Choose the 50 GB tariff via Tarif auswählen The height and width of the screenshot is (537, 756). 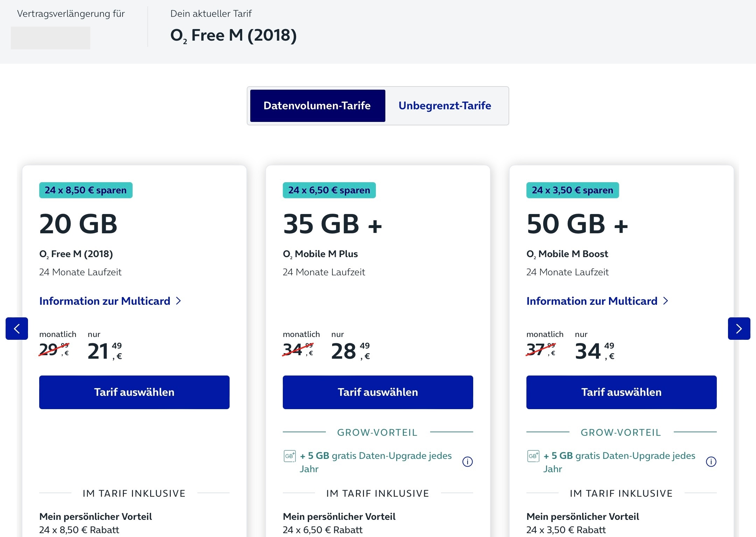point(622,392)
